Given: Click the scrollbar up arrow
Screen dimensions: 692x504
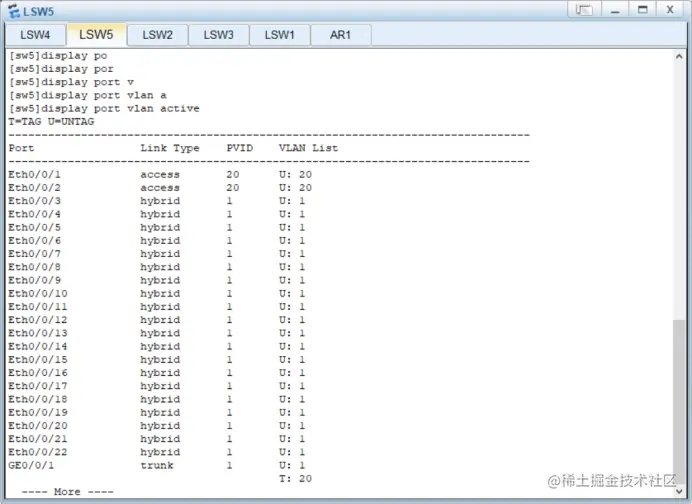Looking at the screenshot, I should (679, 56).
